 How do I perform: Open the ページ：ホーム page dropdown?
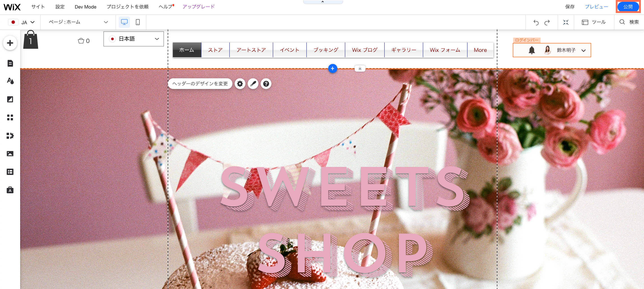[78, 22]
